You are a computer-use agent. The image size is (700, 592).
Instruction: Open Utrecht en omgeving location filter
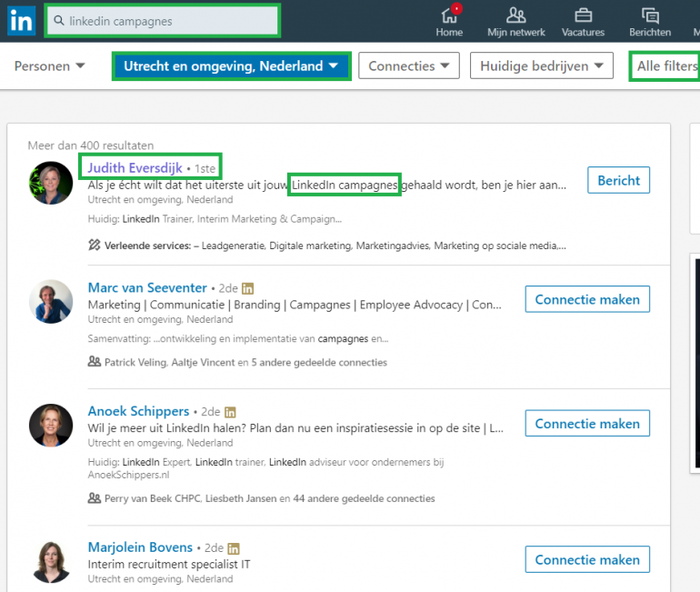[x=231, y=66]
